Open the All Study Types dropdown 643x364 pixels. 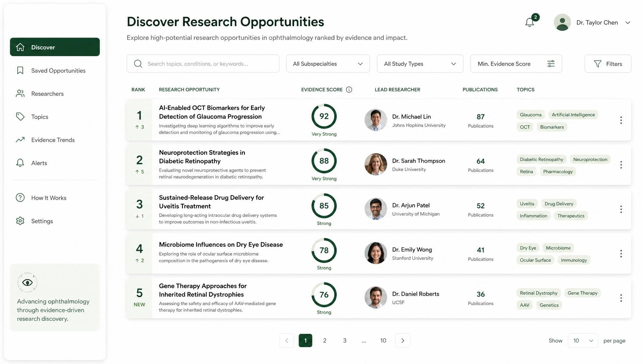420,64
